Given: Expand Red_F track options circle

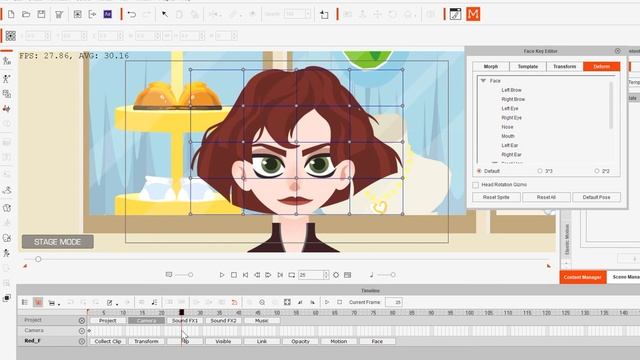Looking at the screenshot, I should pos(82,341).
